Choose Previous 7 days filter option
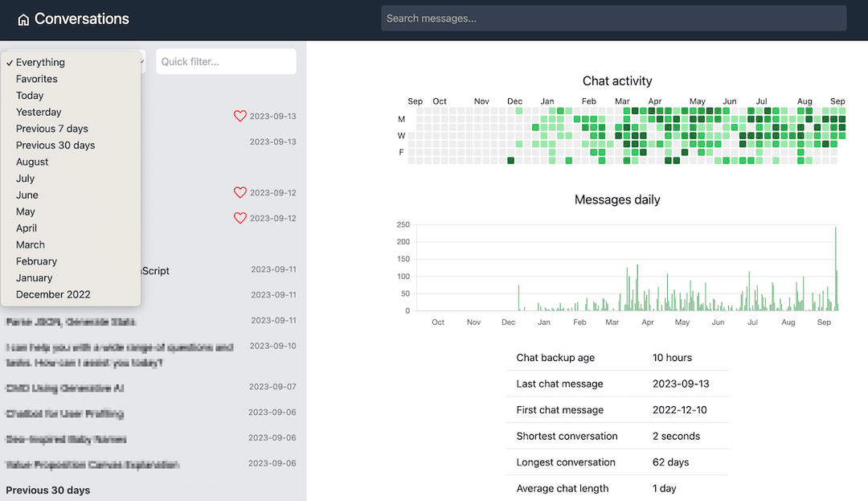 click(52, 129)
